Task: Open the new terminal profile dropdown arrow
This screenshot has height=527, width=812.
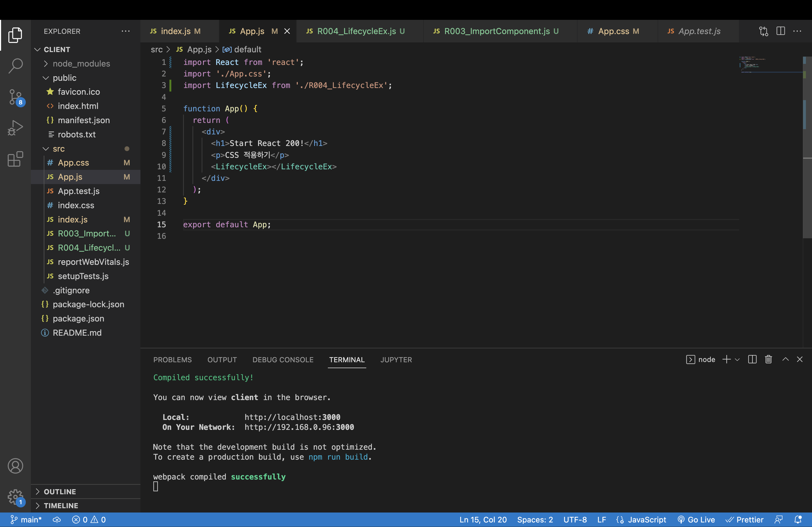Action: pos(737,359)
